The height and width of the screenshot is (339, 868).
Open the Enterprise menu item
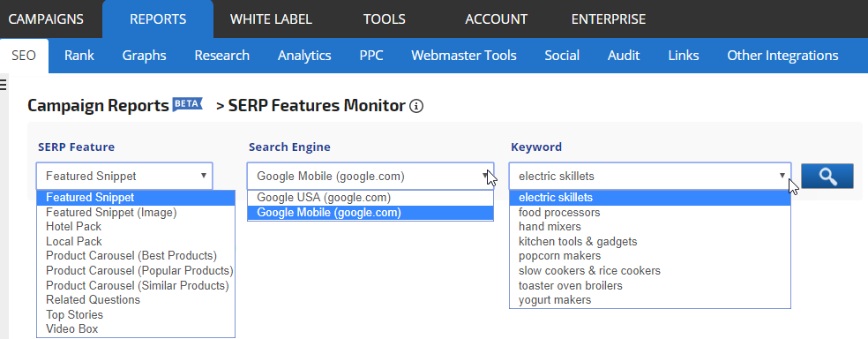point(609,19)
